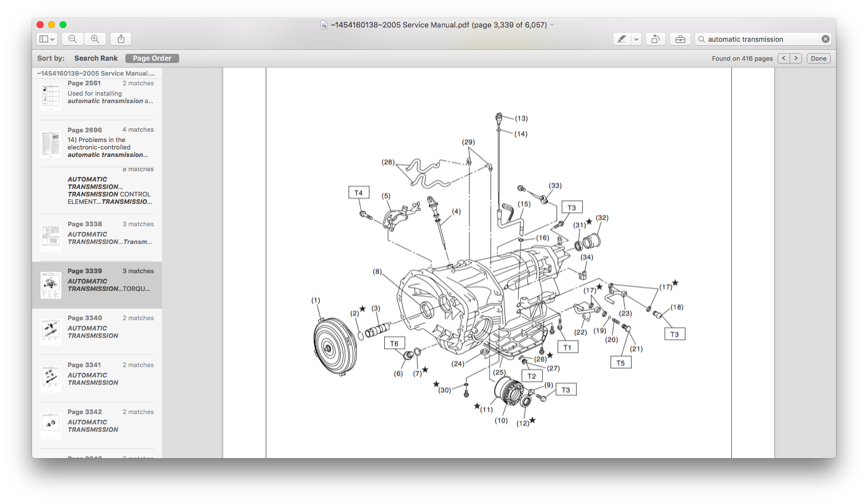The width and height of the screenshot is (868, 504).
Task: Click the T4 label box in diagram
Action: 359,192
